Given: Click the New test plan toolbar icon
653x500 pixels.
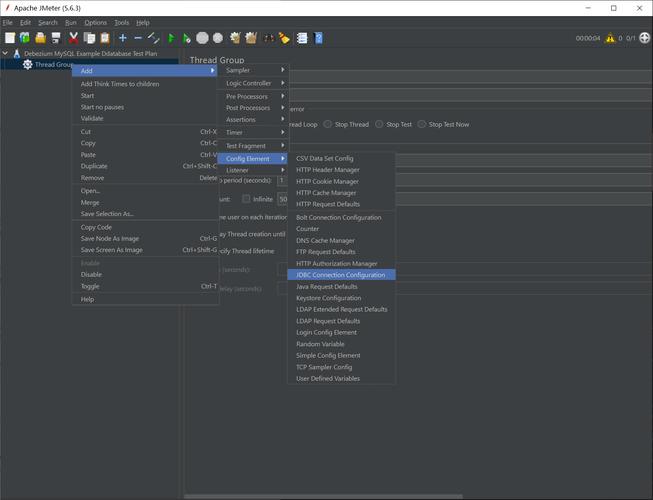Looking at the screenshot, I should [x=10, y=38].
